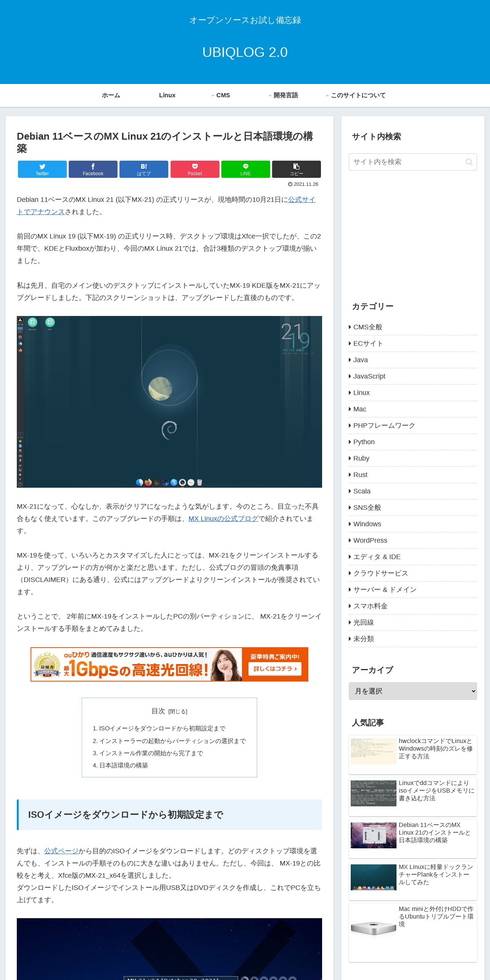
Task: Jump to ISOイメージをダウンロードから初期設定まで in contents
Action: pos(162,729)
